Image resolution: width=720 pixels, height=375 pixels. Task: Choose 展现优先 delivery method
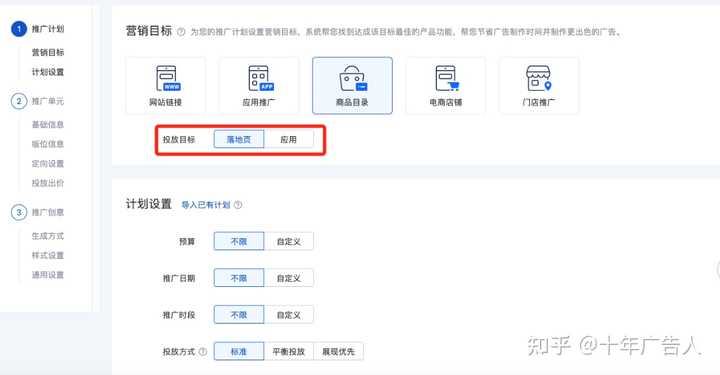click(x=338, y=351)
